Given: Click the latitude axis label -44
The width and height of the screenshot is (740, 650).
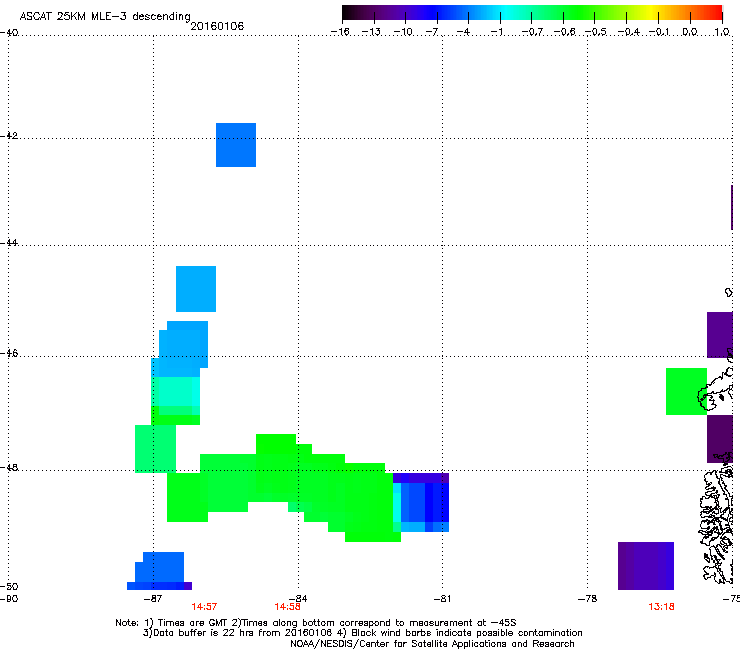Looking at the screenshot, I should (9, 243).
